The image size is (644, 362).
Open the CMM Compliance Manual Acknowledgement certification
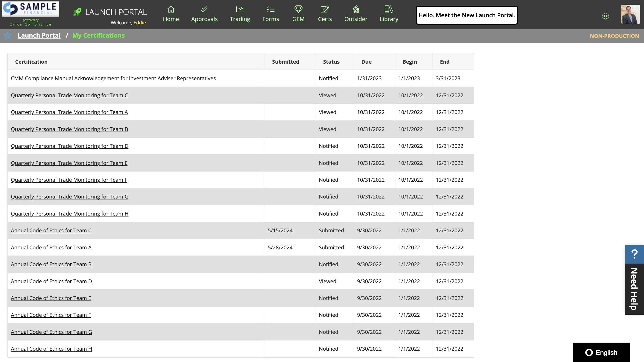(x=113, y=79)
